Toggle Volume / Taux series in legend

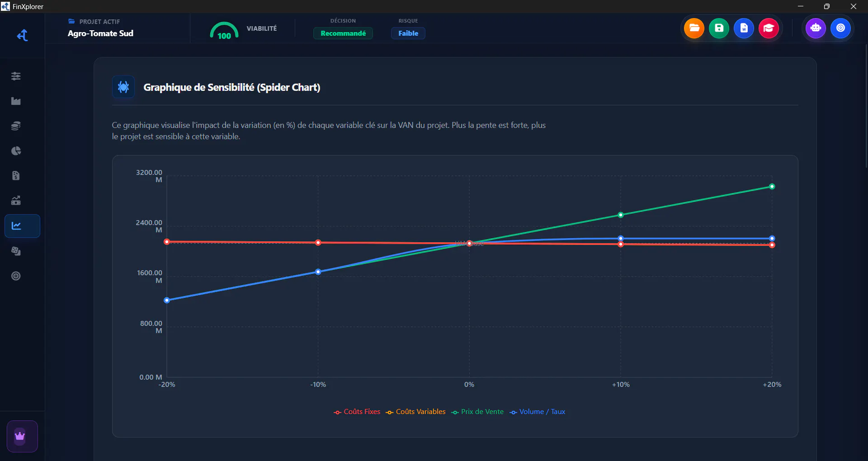(537, 412)
